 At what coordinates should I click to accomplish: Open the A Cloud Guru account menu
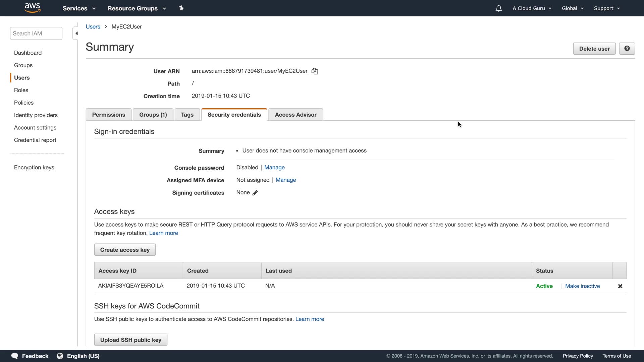coord(532,8)
